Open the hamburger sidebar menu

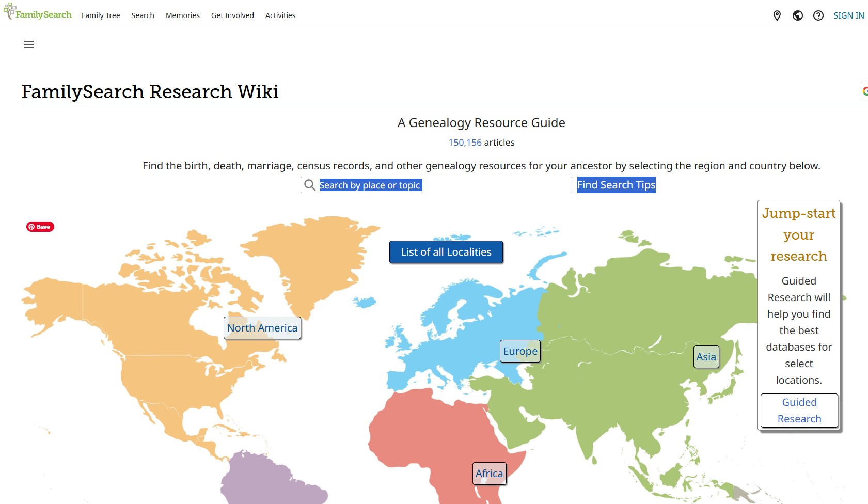[29, 44]
